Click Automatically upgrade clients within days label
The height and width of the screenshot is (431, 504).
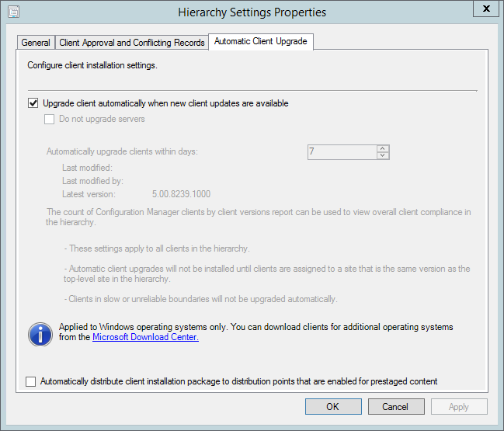click(x=122, y=151)
